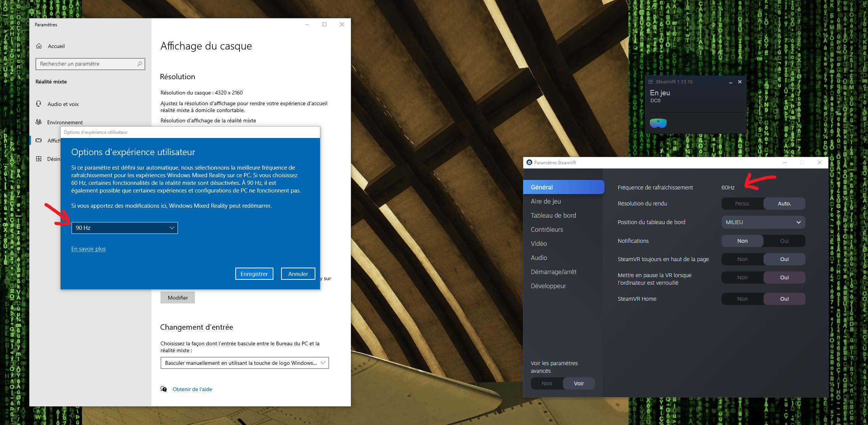Viewport: 868px width, 425px height.
Task: Click the Rechercher un paramètre search field
Action: (90, 64)
